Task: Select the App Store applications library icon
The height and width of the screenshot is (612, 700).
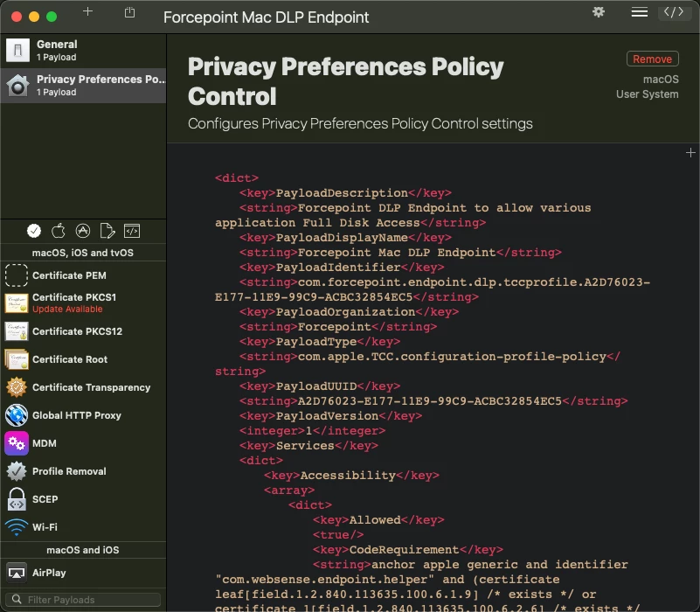Action: point(83,231)
